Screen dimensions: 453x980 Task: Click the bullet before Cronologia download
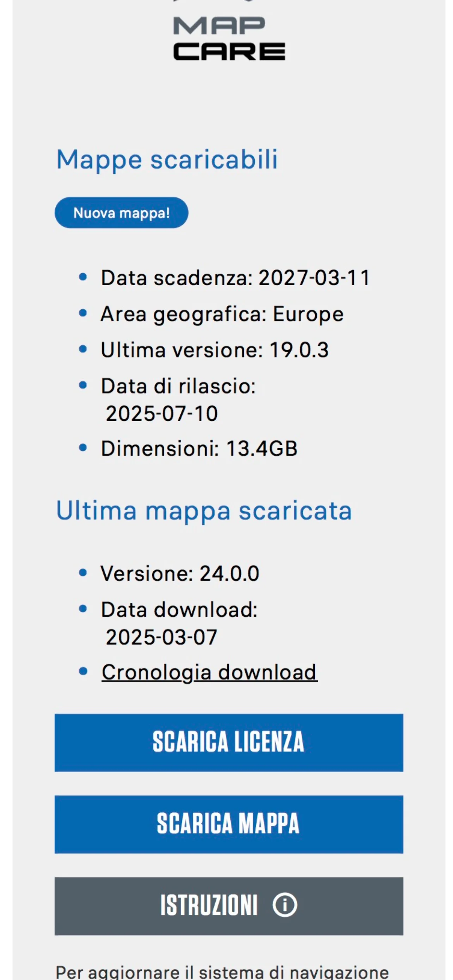point(83,671)
